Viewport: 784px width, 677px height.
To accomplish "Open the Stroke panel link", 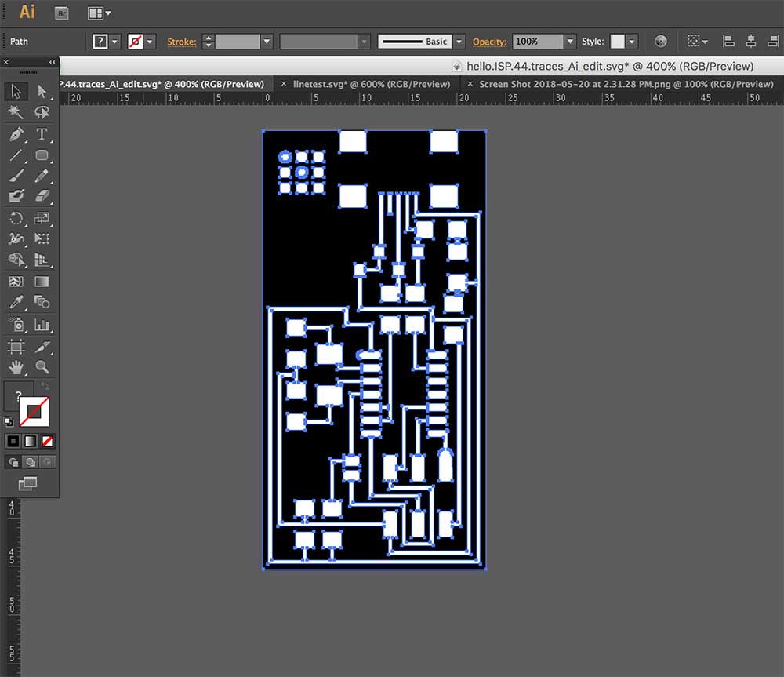I will click(182, 42).
